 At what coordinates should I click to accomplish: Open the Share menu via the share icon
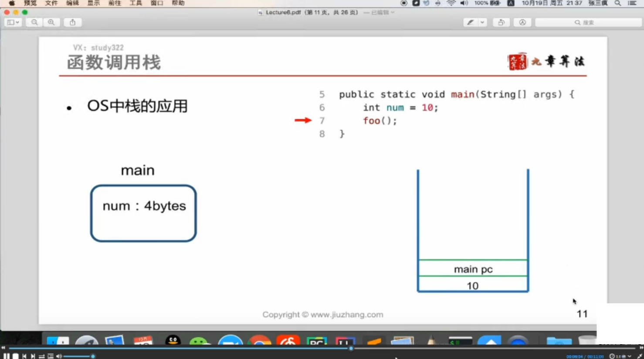72,22
